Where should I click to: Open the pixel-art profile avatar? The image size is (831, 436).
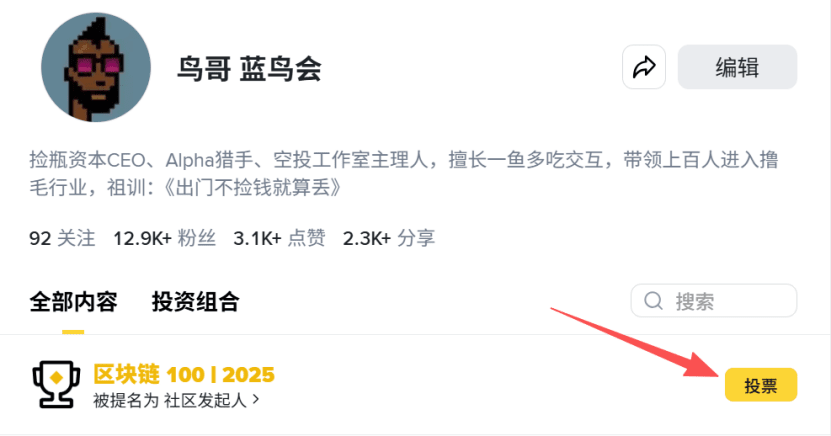click(96, 67)
